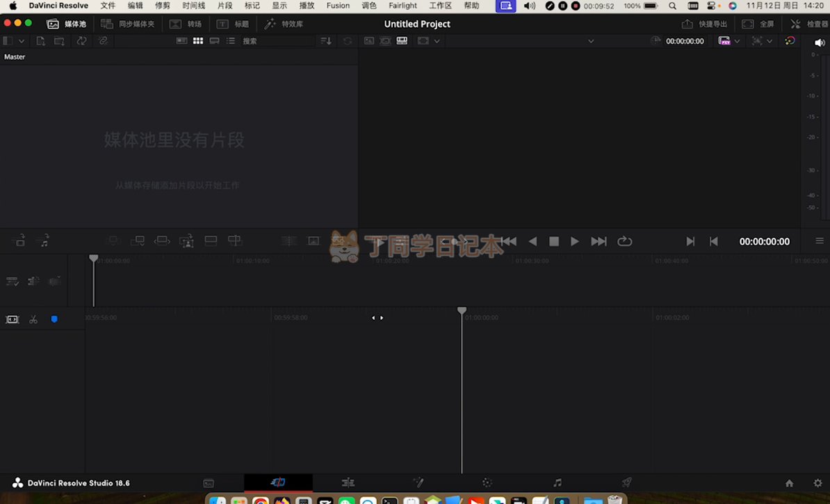Mute audio with the speaker icon
Image resolution: width=830 pixels, height=504 pixels.
819,42
